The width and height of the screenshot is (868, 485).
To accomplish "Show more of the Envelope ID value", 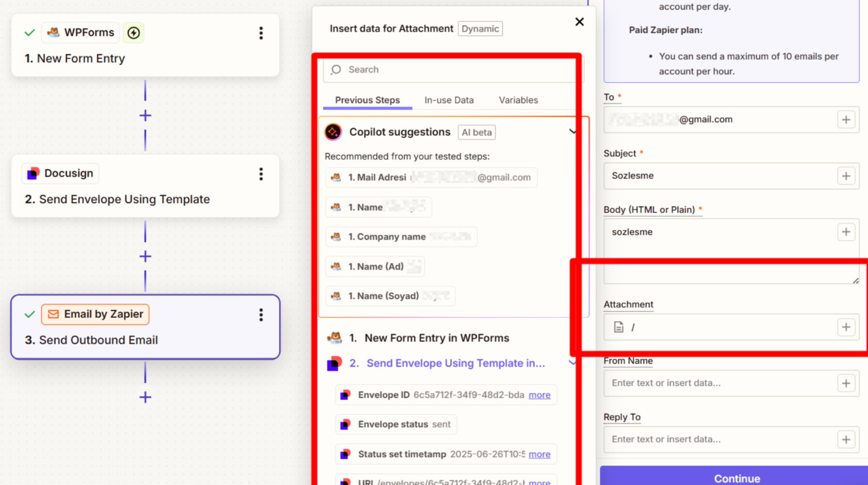I will pyautogui.click(x=539, y=395).
